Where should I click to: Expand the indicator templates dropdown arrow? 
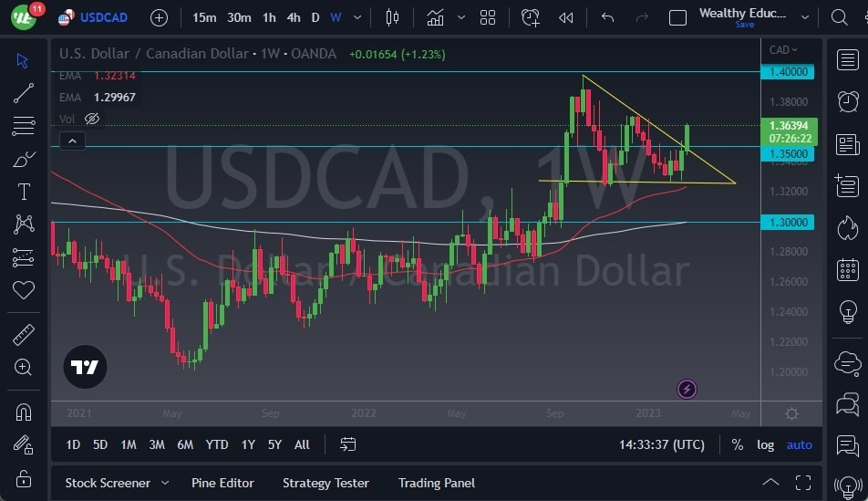[x=461, y=17]
